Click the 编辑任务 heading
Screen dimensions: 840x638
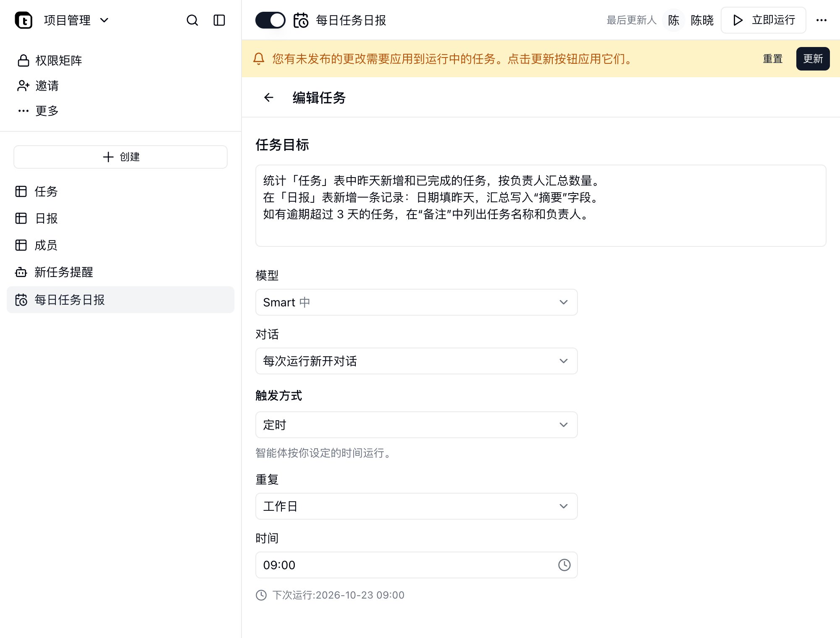click(x=319, y=98)
